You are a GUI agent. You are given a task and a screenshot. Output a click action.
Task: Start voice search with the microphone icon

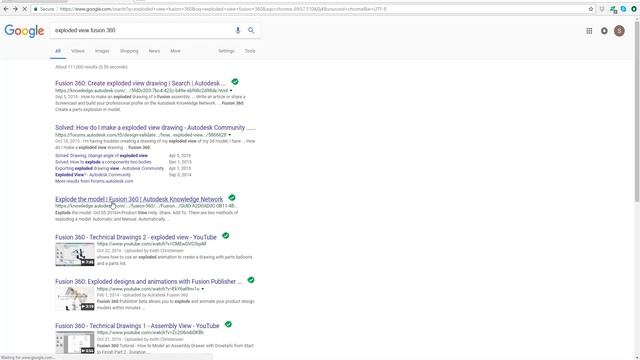[x=238, y=30]
